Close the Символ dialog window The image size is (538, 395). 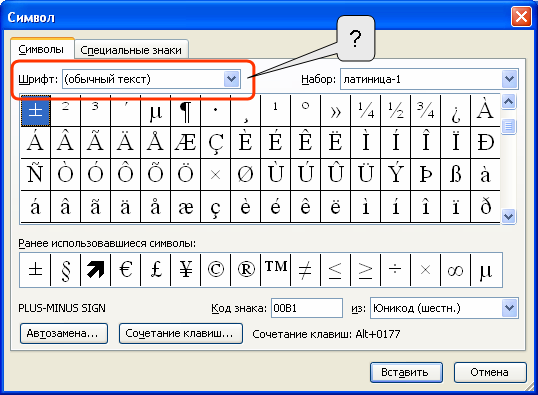tap(521, 16)
